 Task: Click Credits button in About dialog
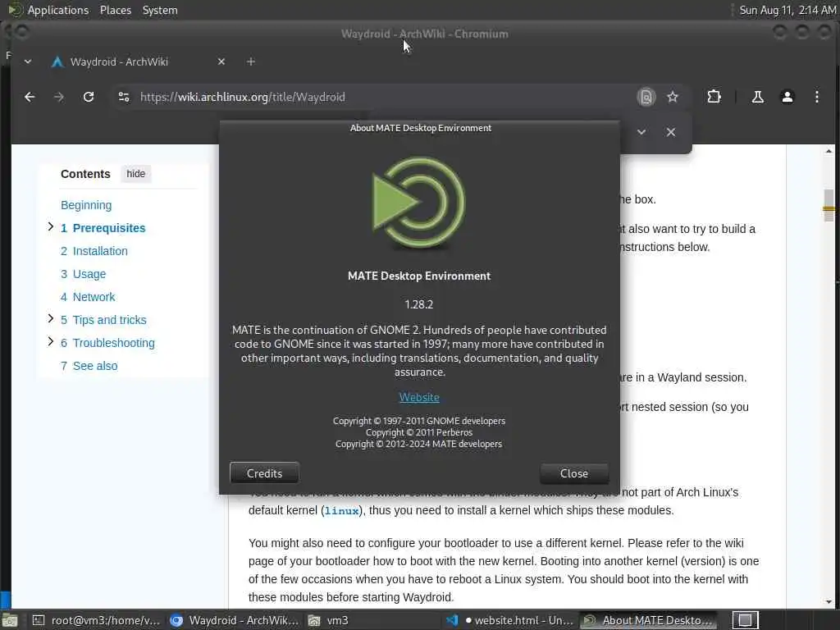pyautogui.click(x=264, y=473)
